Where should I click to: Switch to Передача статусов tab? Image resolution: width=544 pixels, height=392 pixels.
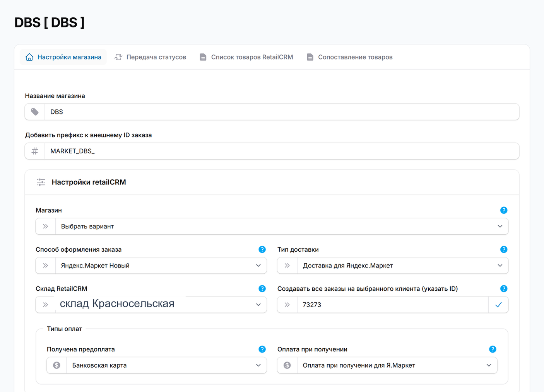[x=151, y=57]
